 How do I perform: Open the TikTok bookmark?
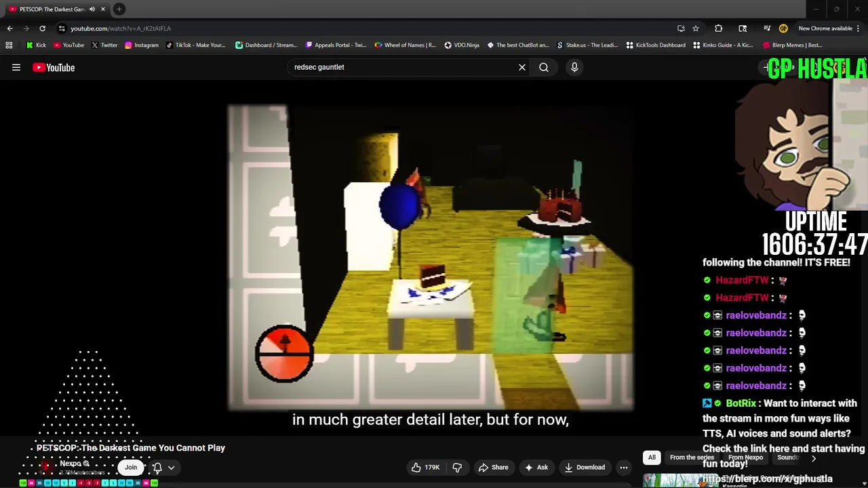coord(195,45)
